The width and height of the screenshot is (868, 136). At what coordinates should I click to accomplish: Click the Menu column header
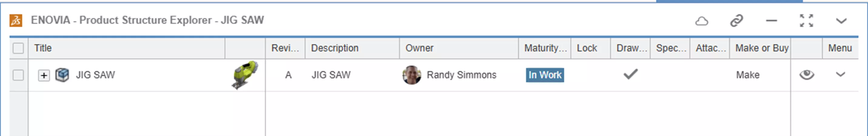coord(840,48)
